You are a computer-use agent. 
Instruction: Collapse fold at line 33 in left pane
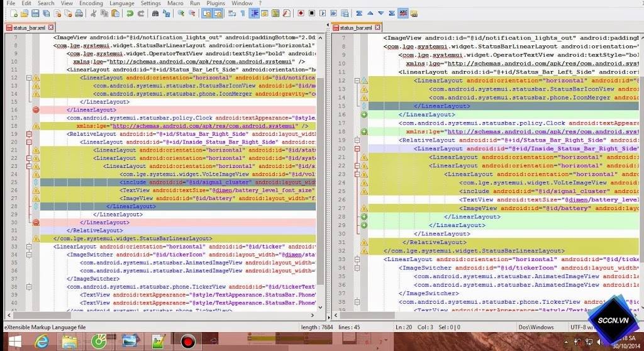pos(29,247)
